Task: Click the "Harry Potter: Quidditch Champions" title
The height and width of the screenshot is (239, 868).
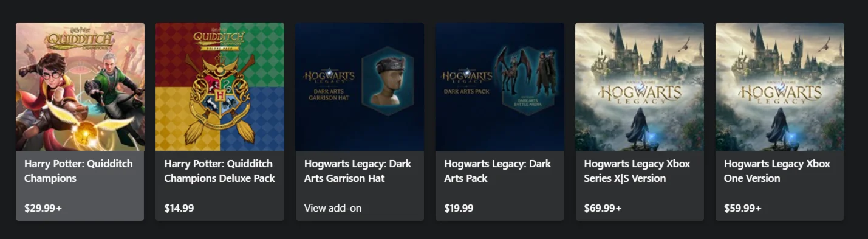Action: pos(78,171)
